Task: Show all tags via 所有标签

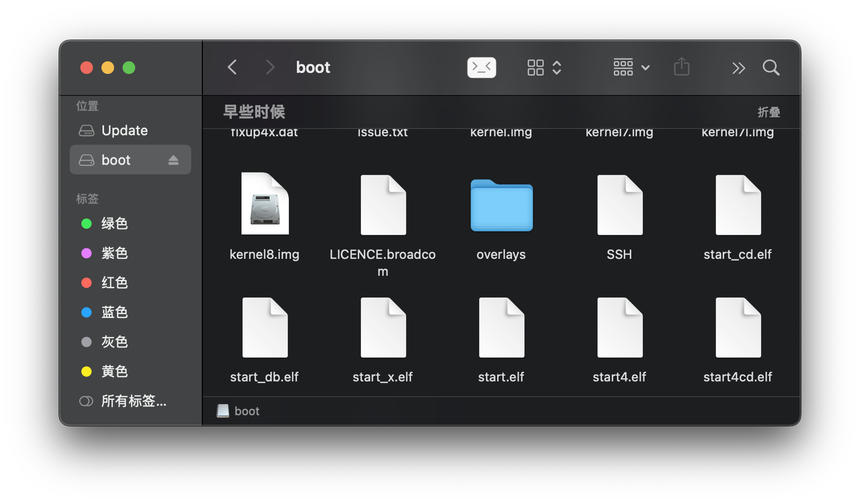Action: [x=133, y=401]
